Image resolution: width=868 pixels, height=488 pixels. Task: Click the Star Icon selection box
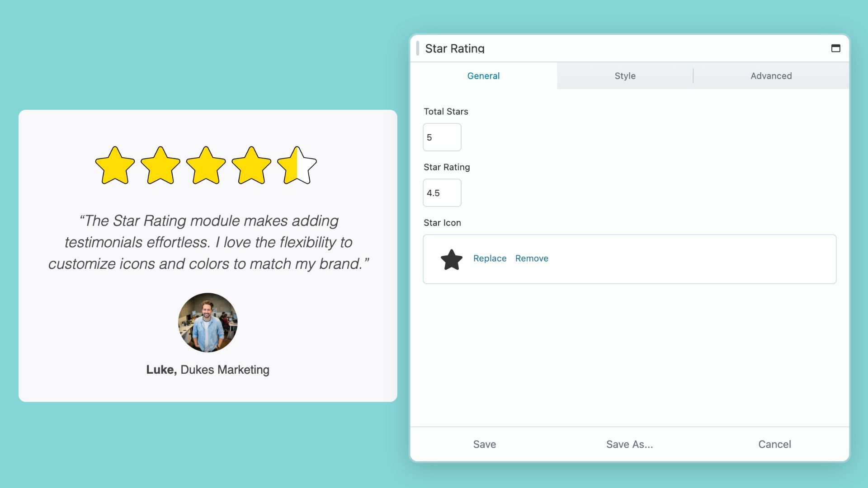[x=629, y=259]
